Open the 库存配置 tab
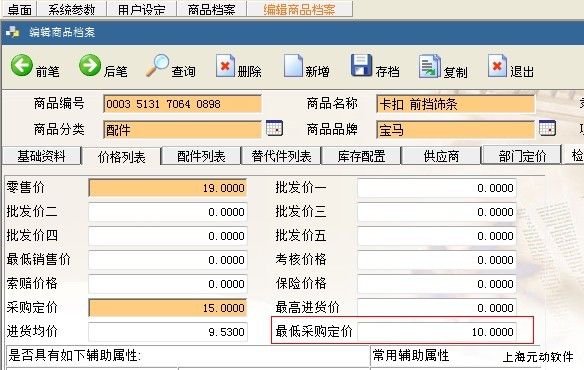 click(x=361, y=156)
